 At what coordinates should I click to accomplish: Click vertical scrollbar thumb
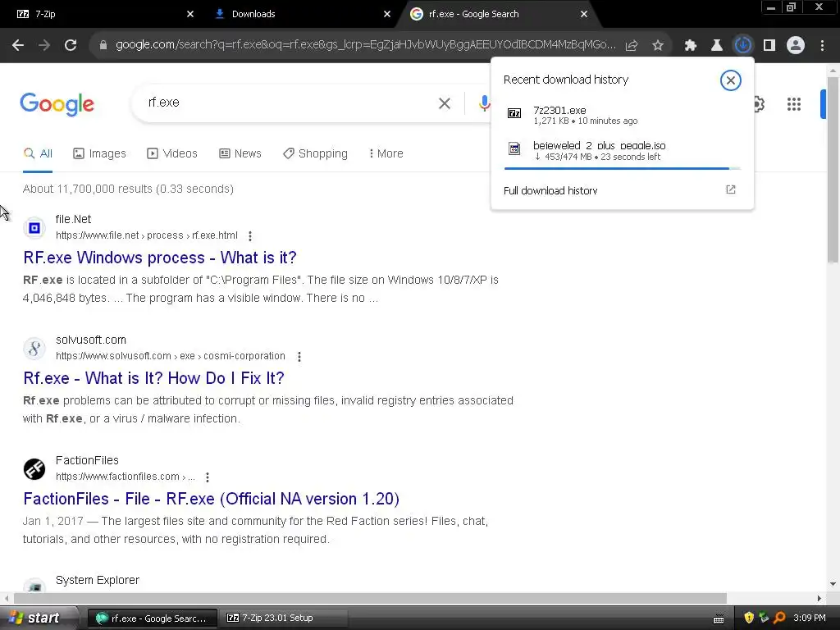tap(833, 169)
